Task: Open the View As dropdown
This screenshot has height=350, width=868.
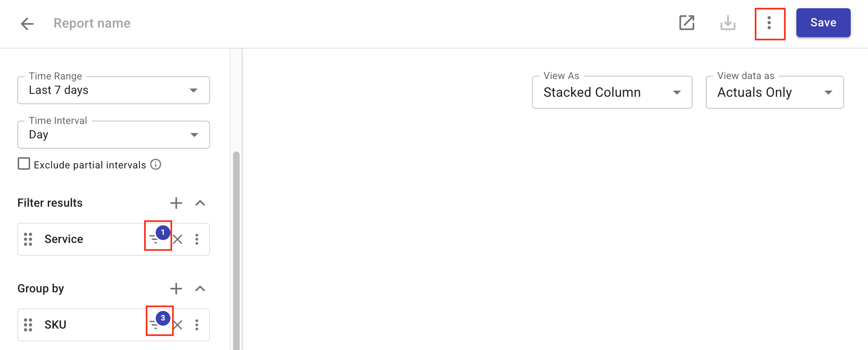Action: pos(612,92)
